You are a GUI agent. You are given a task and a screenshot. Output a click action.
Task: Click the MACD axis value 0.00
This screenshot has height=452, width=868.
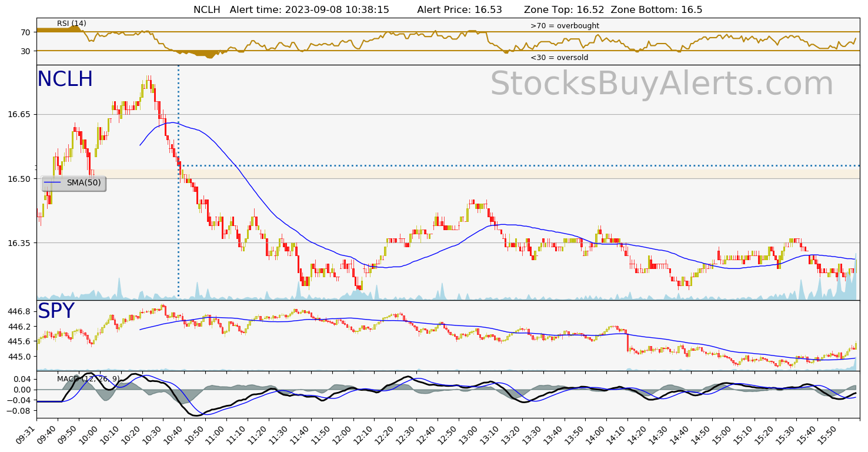click(x=22, y=390)
